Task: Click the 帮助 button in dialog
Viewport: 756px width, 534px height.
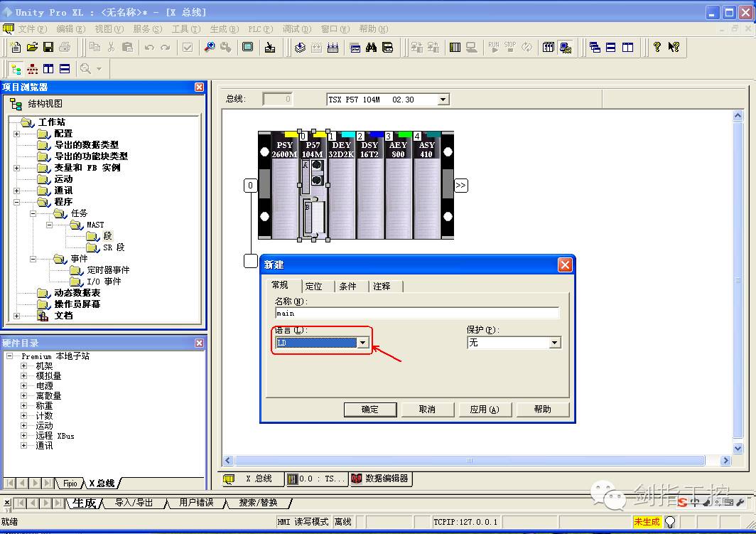Action: point(542,410)
